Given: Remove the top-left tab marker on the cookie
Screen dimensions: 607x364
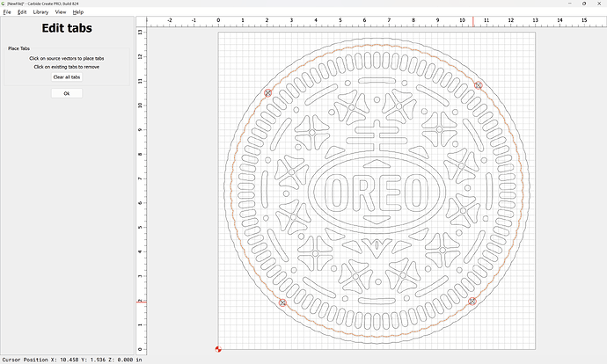Looking at the screenshot, I should coord(268,92).
